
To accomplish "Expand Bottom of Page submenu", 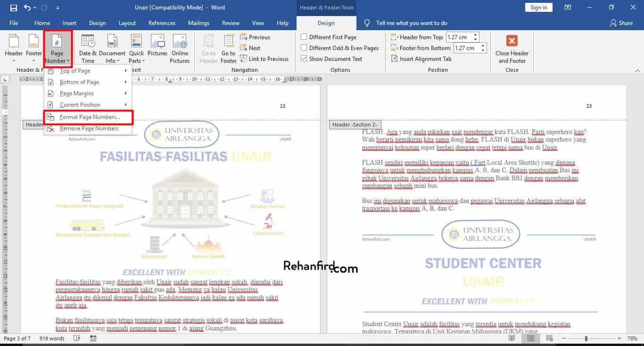I will click(88, 82).
